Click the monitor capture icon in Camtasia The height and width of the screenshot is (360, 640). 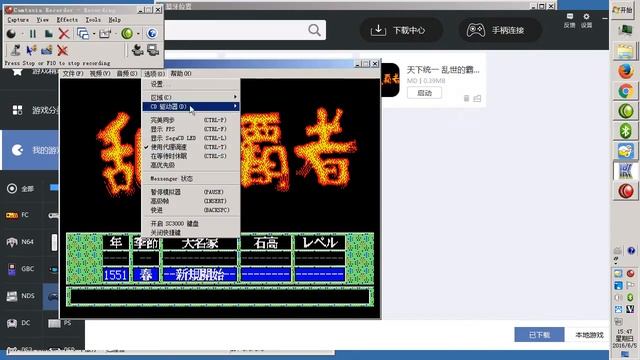pos(153,50)
